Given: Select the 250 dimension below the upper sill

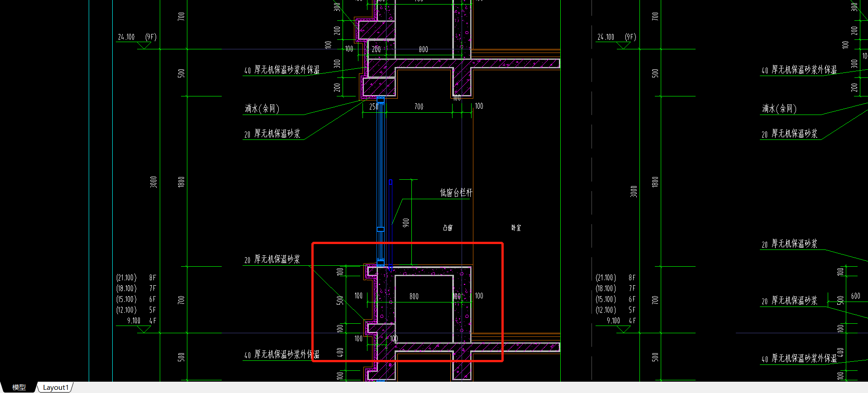Looking at the screenshot, I should click(x=374, y=107).
